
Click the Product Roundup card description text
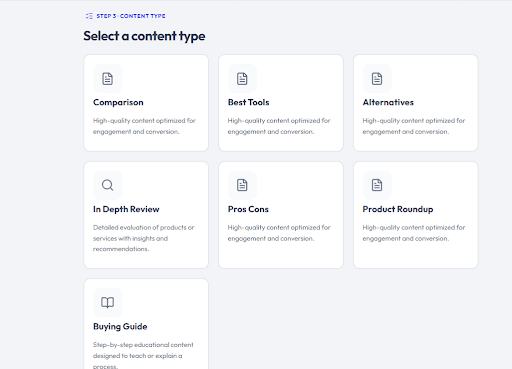(x=414, y=233)
